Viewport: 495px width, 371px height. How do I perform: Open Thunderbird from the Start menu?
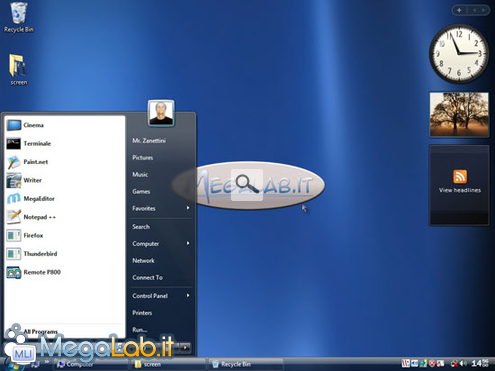[64, 254]
